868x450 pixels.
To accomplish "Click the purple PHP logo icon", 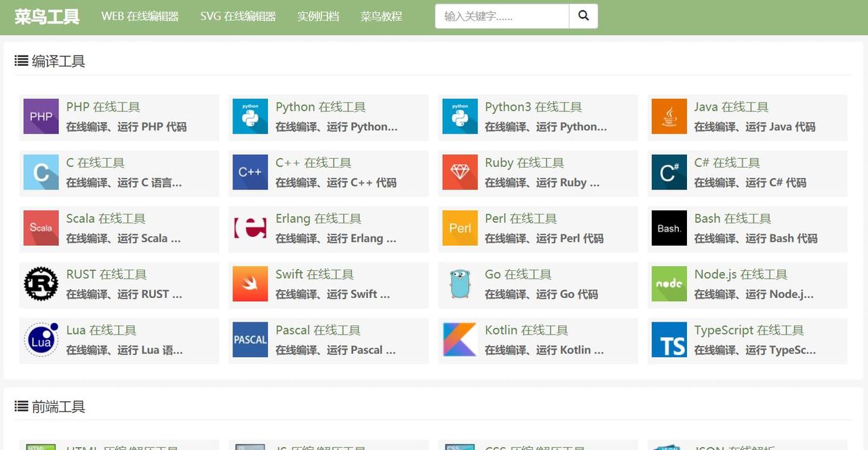I will click(x=41, y=116).
